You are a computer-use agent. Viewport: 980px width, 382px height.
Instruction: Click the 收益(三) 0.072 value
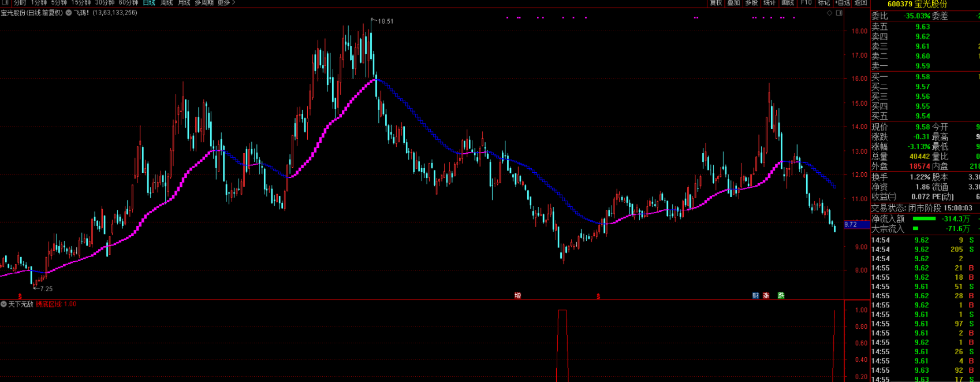921,197
